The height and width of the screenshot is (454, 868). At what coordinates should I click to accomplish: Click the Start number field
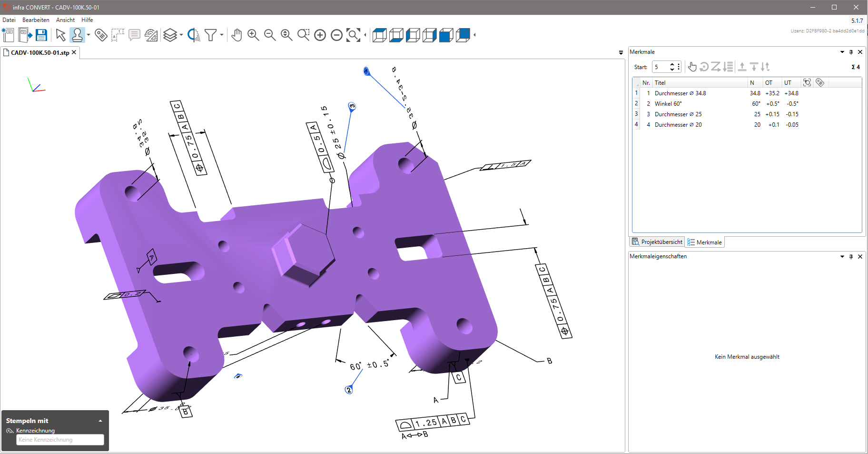(661, 67)
